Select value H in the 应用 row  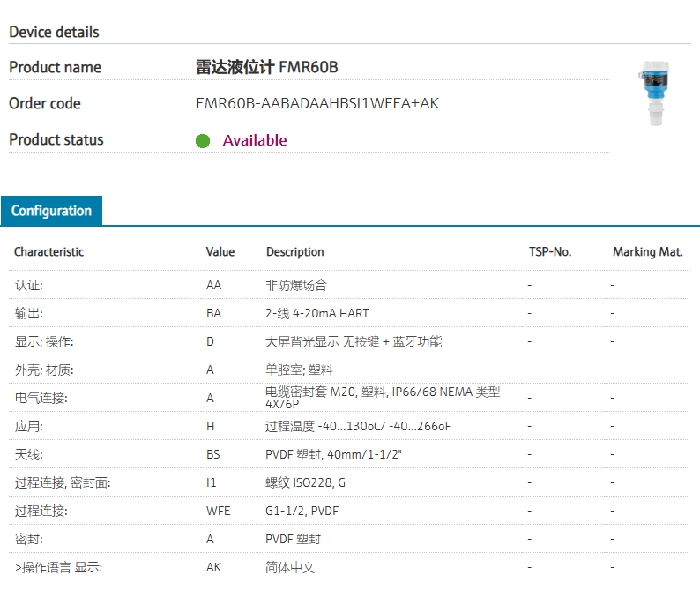tap(211, 426)
